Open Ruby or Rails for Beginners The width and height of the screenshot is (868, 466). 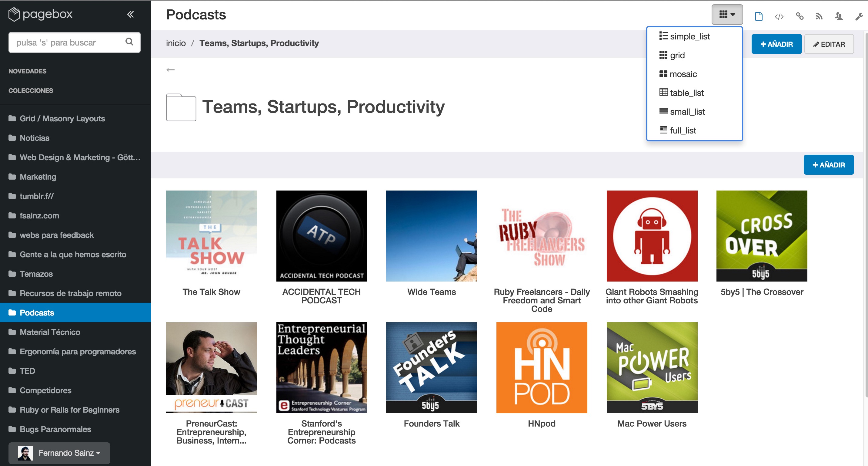point(75,410)
